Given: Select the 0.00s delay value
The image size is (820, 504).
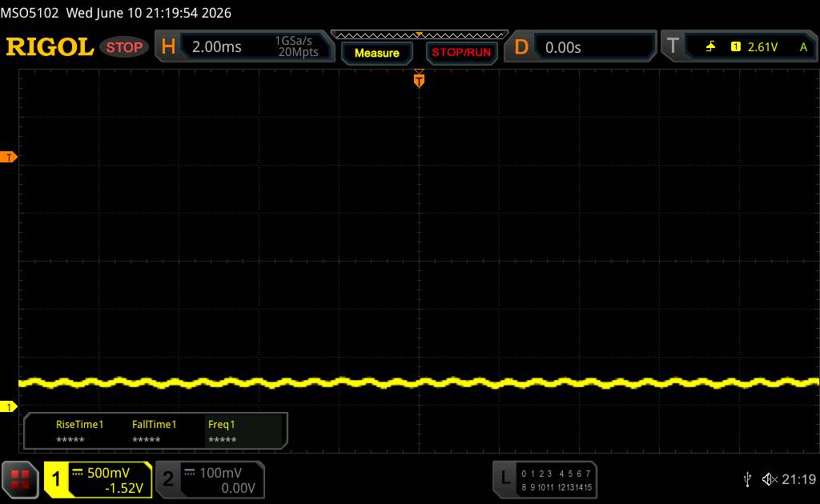Looking at the screenshot, I should (563, 47).
